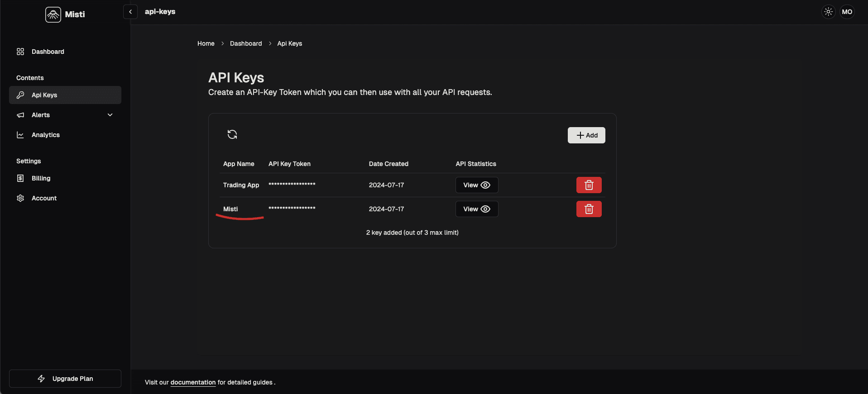Collapse sidebar with back chevron button
Viewport: 868px width, 394px height.
coord(130,12)
